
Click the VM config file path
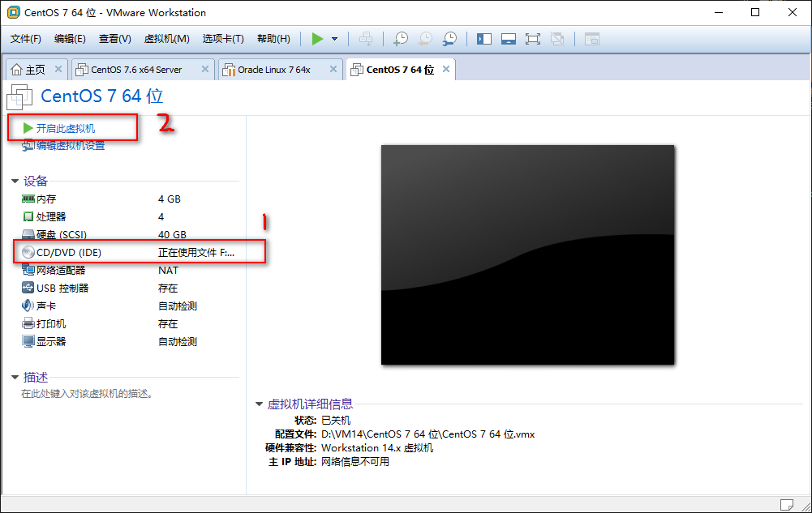427,434
